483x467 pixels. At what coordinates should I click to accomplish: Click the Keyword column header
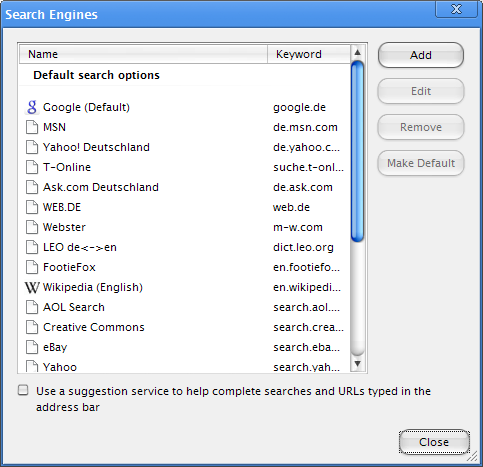tap(309, 54)
